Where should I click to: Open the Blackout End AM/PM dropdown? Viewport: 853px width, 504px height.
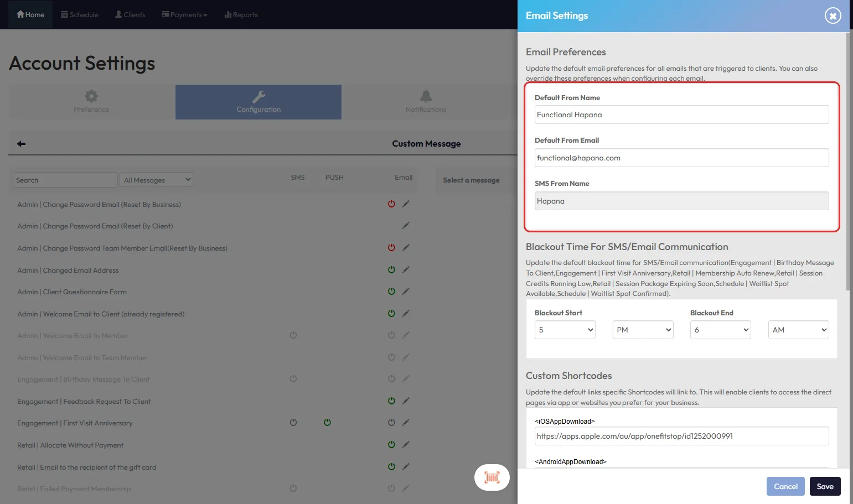(x=798, y=330)
